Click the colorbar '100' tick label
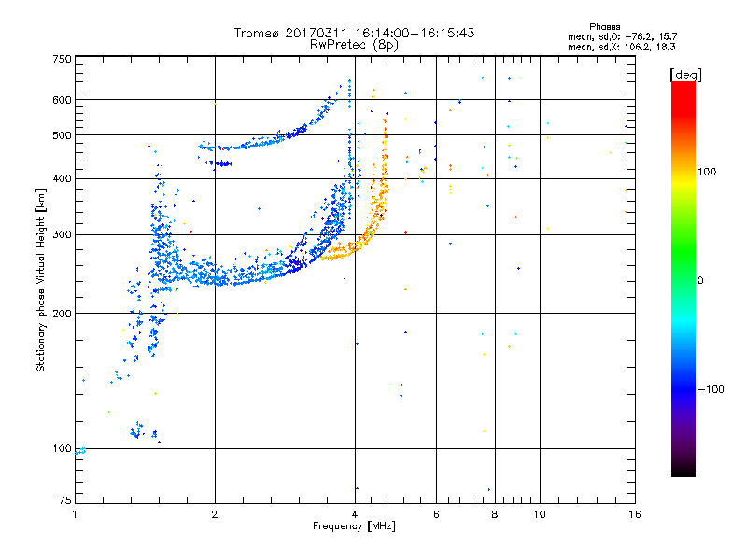747x560 pixels. [707, 172]
